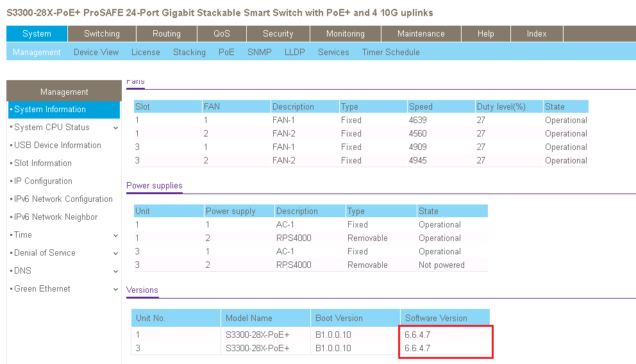This screenshot has height=364, width=636.
Task: Click the Versions section heading
Action: (142, 290)
